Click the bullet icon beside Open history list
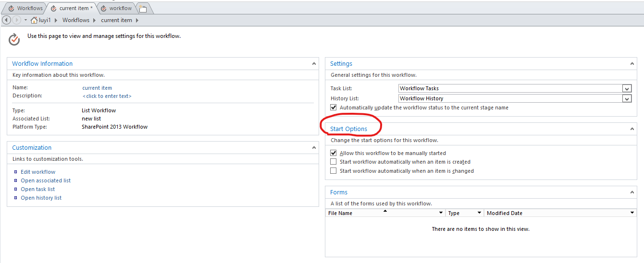This screenshot has width=644, height=263. tap(16, 198)
